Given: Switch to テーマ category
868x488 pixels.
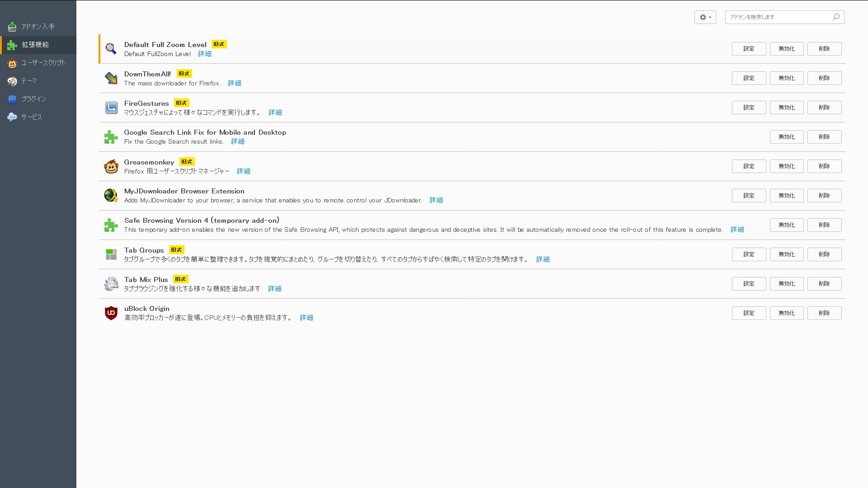Looking at the screenshot, I should point(38,81).
